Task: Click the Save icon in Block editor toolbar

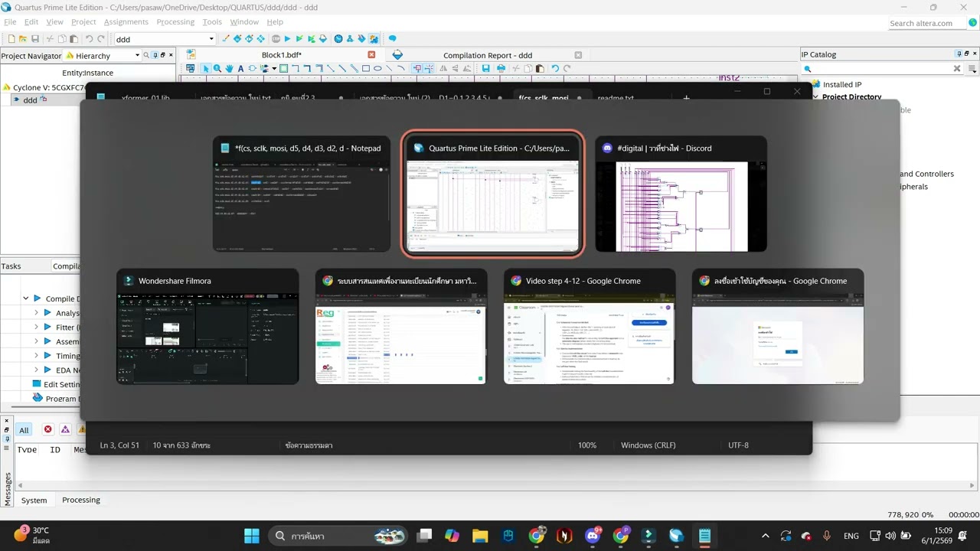Action: (485, 68)
